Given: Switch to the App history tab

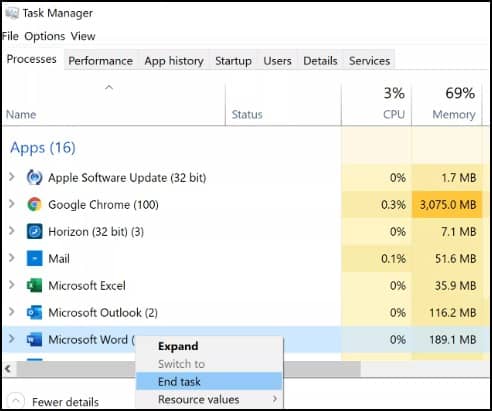Looking at the screenshot, I should coord(174,61).
